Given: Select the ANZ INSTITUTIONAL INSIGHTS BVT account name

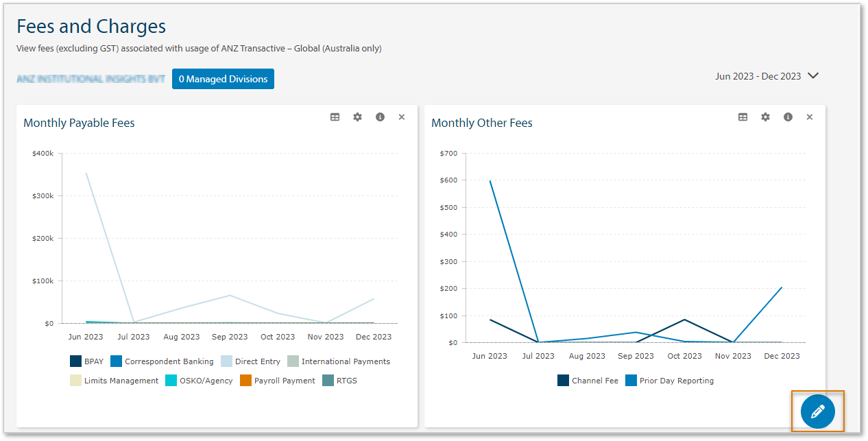Looking at the screenshot, I should (91, 78).
